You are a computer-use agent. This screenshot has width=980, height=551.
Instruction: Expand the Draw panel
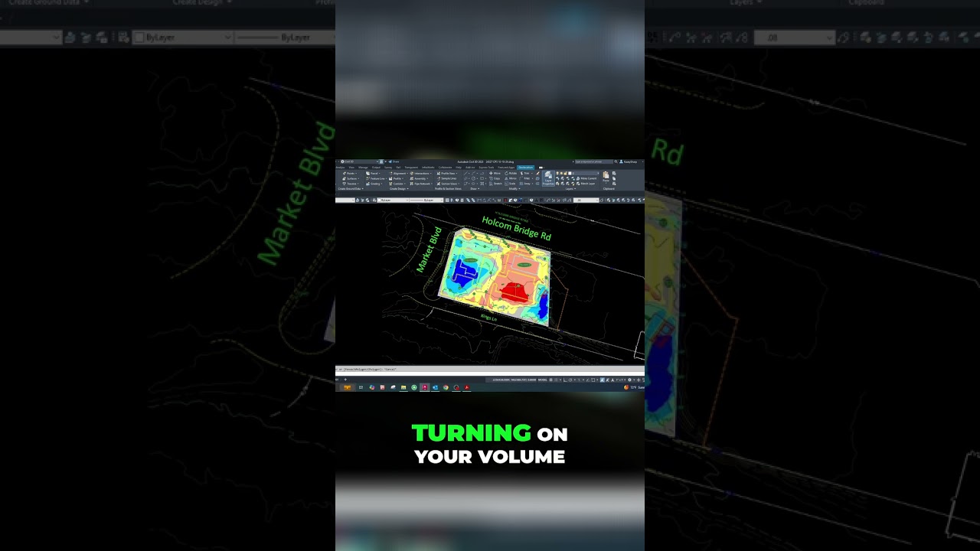(x=475, y=189)
